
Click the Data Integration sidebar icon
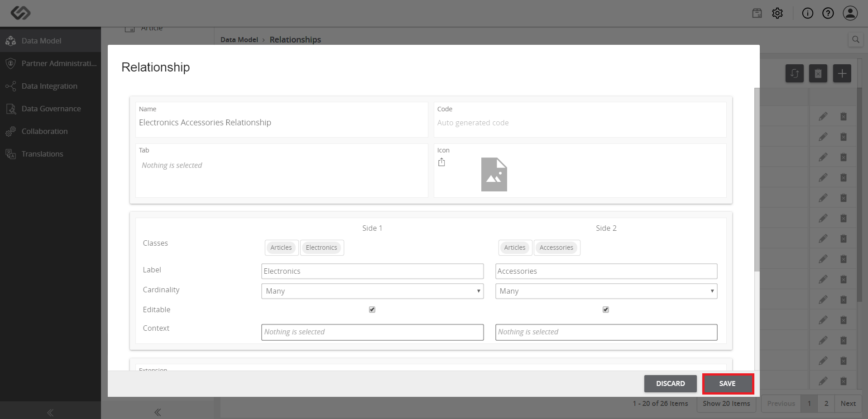pos(11,86)
